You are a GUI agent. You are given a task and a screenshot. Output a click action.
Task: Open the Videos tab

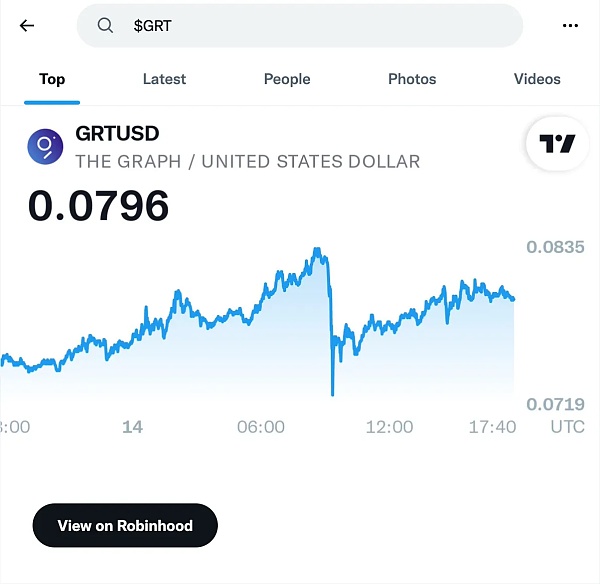click(537, 79)
